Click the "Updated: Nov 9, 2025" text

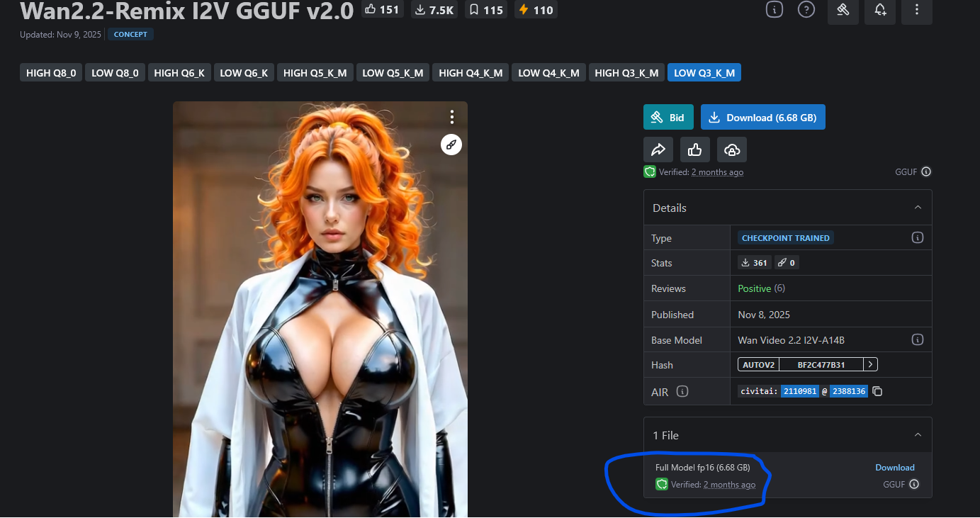[x=61, y=34]
